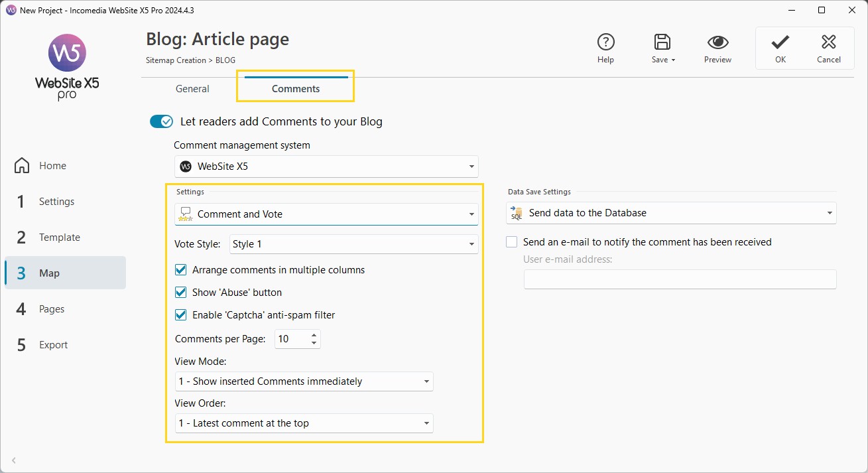Click the Comment management system label
Image resolution: width=868 pixels, height=473 pixels.
click(x=242, y=145)
